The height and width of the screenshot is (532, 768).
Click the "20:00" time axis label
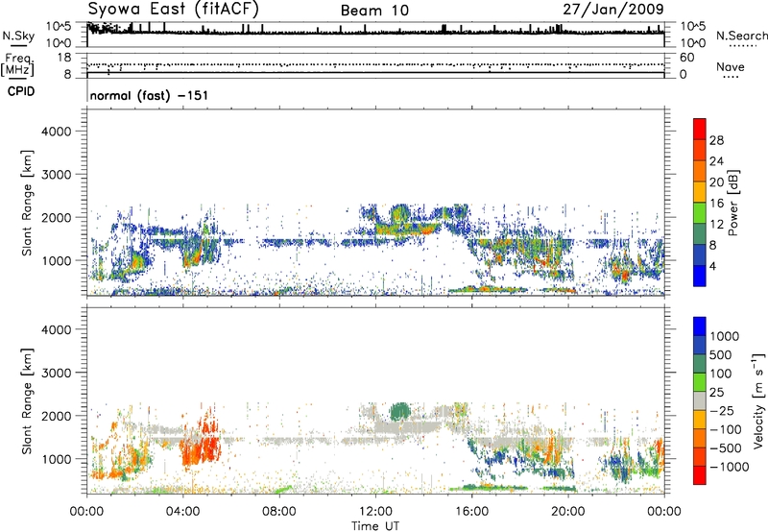point(567,512)
